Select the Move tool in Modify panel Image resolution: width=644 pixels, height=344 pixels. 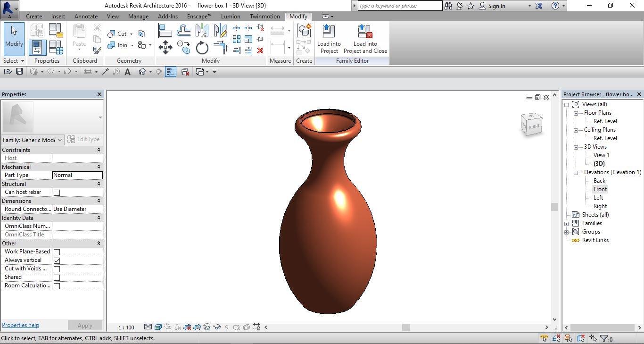(x=165, y=48)
